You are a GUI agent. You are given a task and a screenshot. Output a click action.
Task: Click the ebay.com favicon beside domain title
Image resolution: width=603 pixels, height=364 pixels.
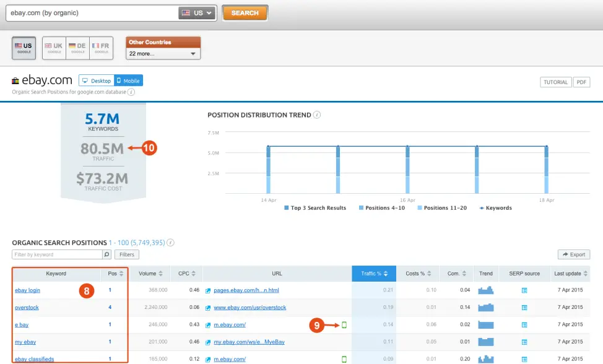[x=15, y=80]
